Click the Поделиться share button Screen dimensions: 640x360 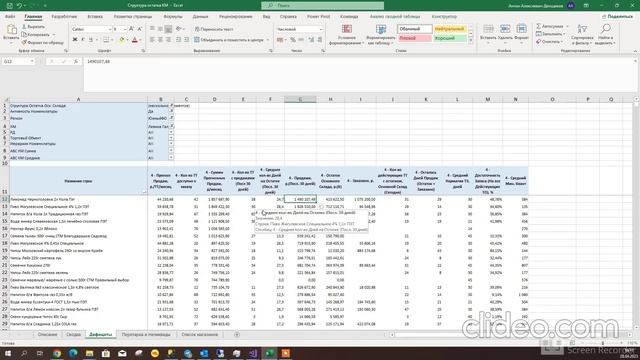click(x=617, y=17)
